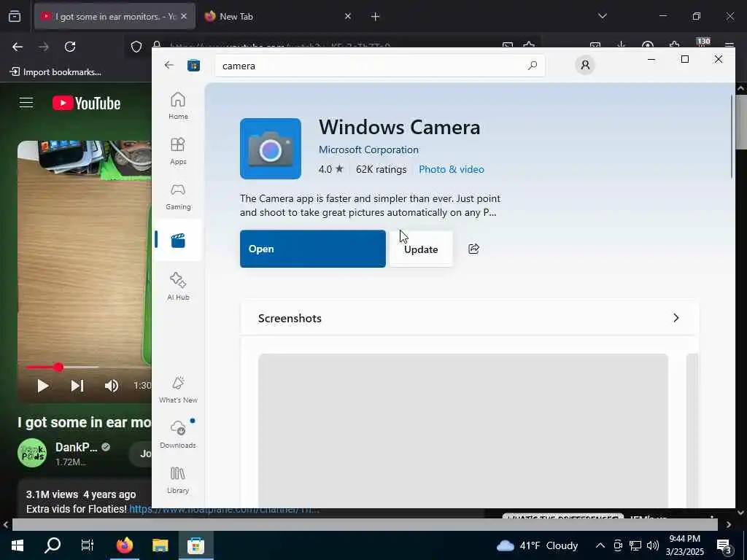Open the weather widget showing 41°F Cloudy

pos(537,545)
